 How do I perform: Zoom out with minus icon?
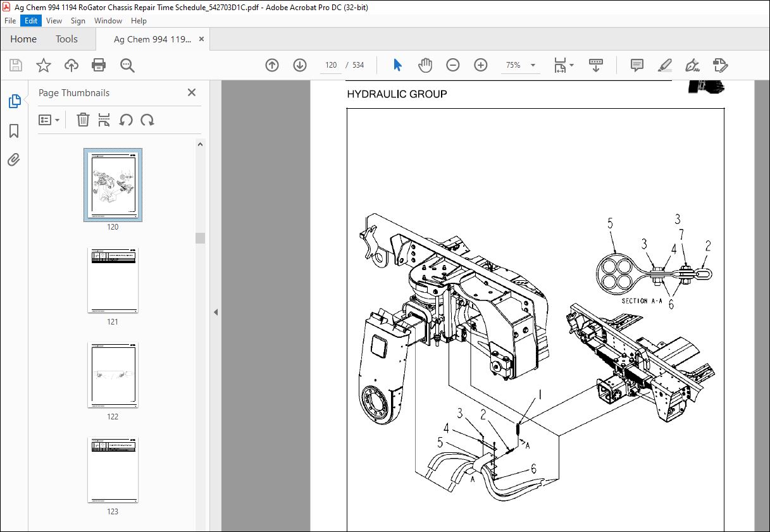pyautogui.click(x=453, y=65)
